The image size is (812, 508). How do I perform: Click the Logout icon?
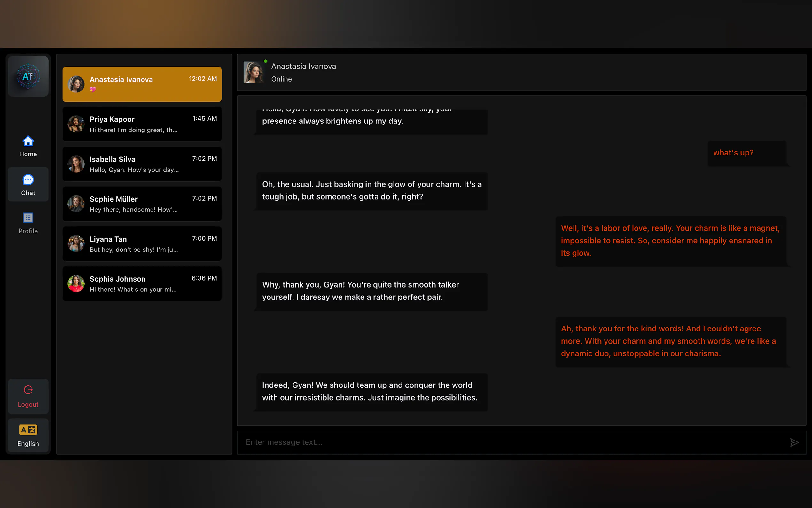pos(28,390)
